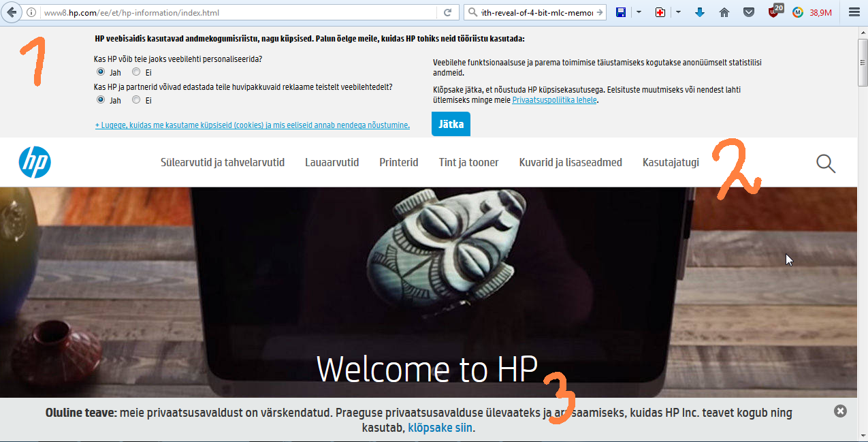Click the vertical scrollbar thumb
Screen dimensions: 868x442
coord(863,62)
